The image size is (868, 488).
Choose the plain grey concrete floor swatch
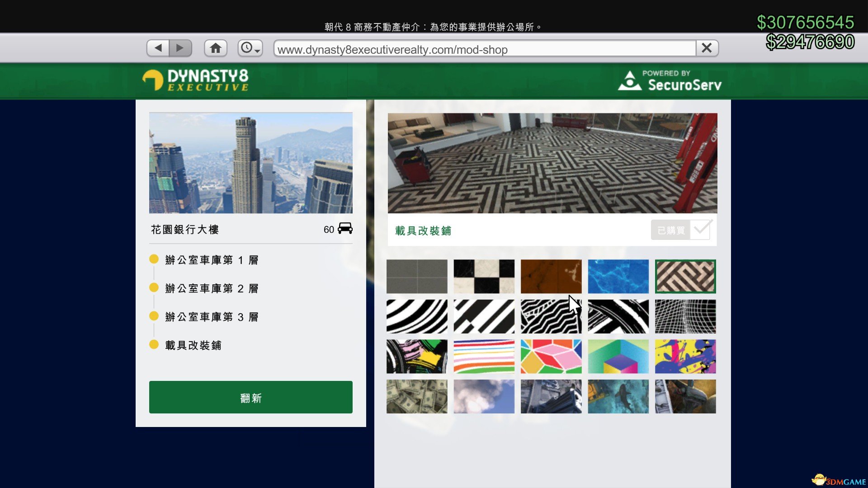(417, 277)
